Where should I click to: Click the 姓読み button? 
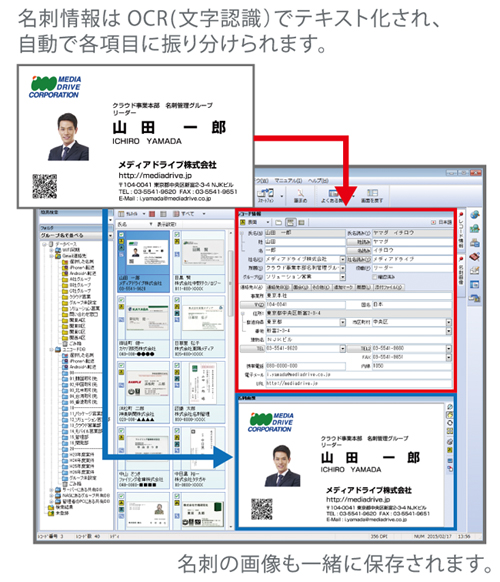point(359,242)
